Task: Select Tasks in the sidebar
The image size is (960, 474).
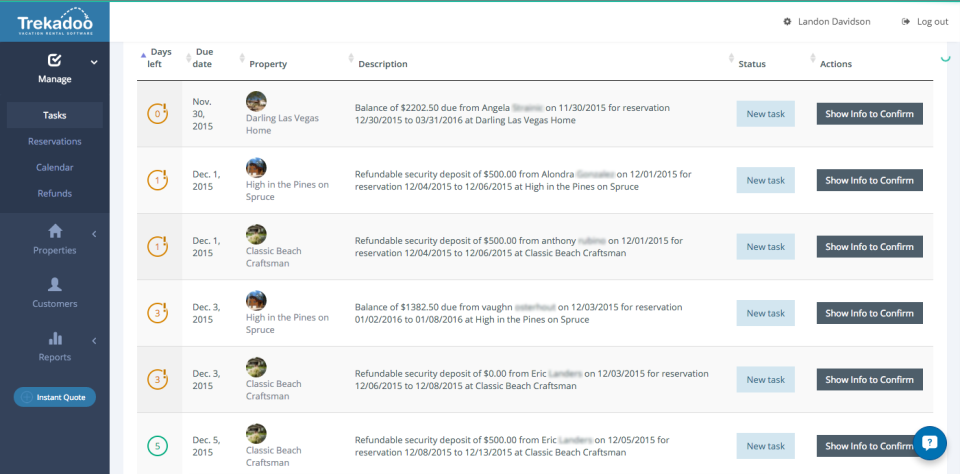Action: (54, 115)
